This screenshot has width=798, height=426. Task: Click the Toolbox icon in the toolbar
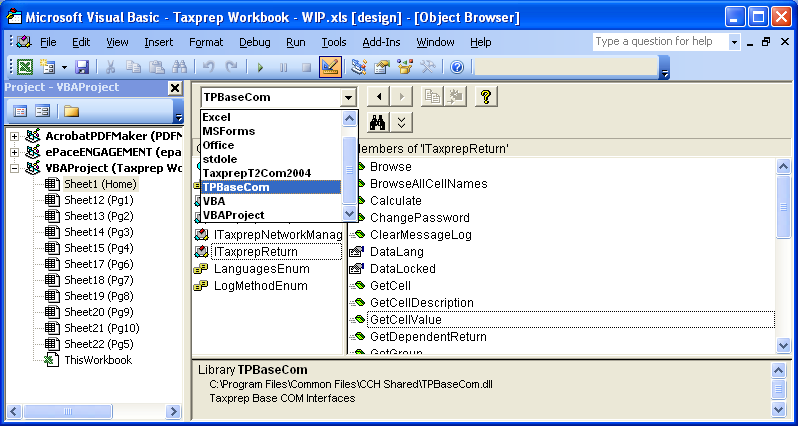427,67
